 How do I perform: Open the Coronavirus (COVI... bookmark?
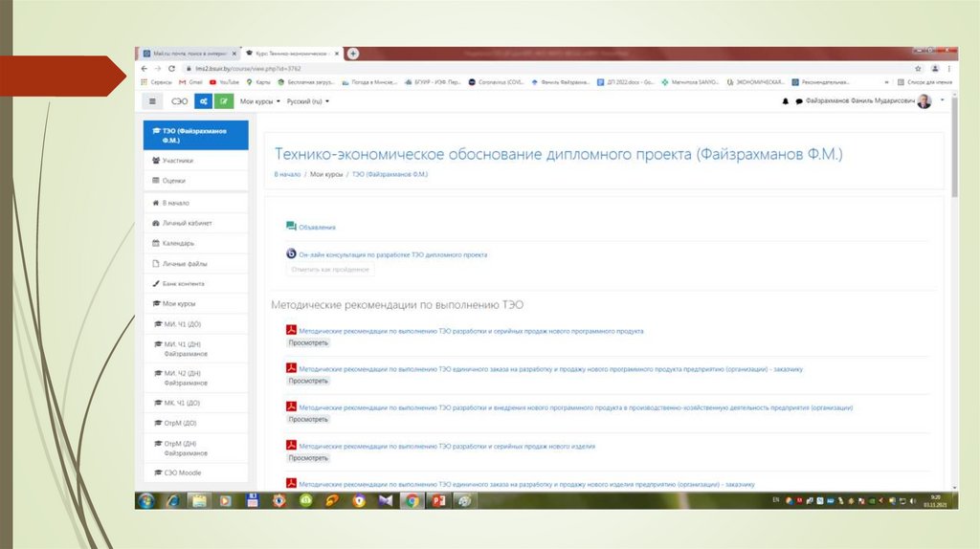coord(497,82)
